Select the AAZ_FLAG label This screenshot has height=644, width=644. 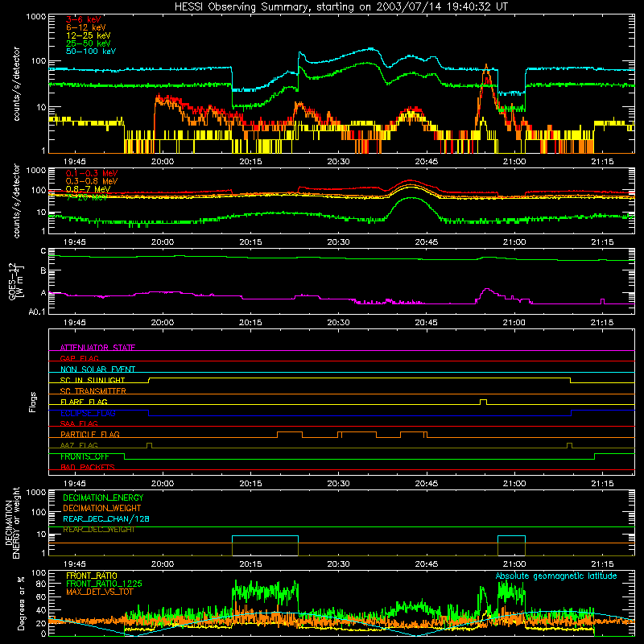coord(79,445)
